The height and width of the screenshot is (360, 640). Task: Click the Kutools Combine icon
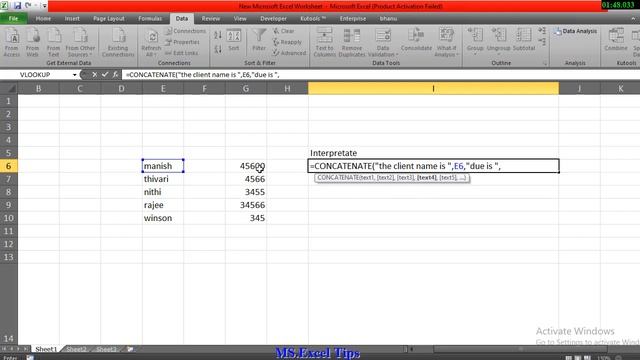click(616, 40)
